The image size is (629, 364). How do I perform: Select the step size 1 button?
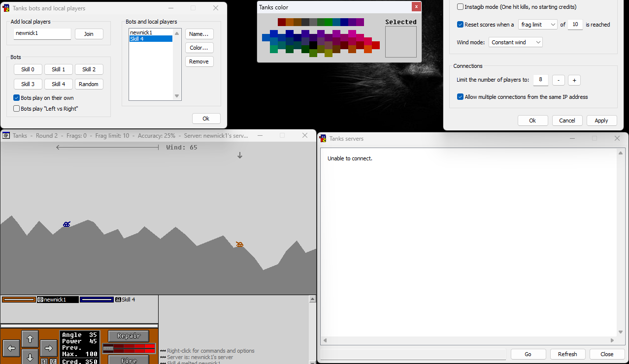(x=44, y=362)
